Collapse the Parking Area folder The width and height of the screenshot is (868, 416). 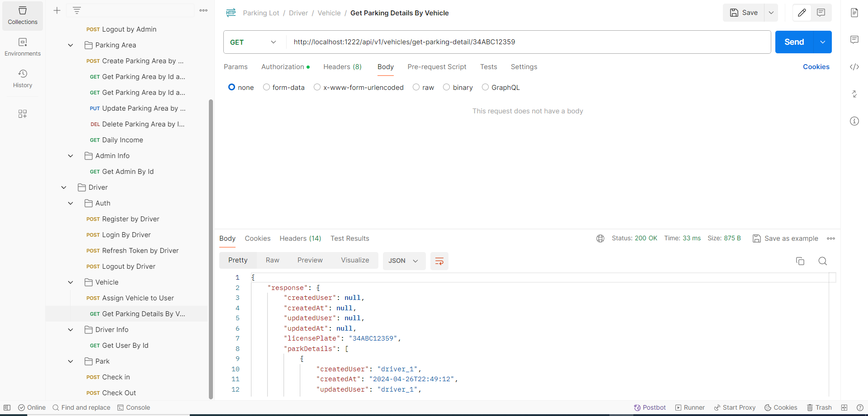(71, 45)
